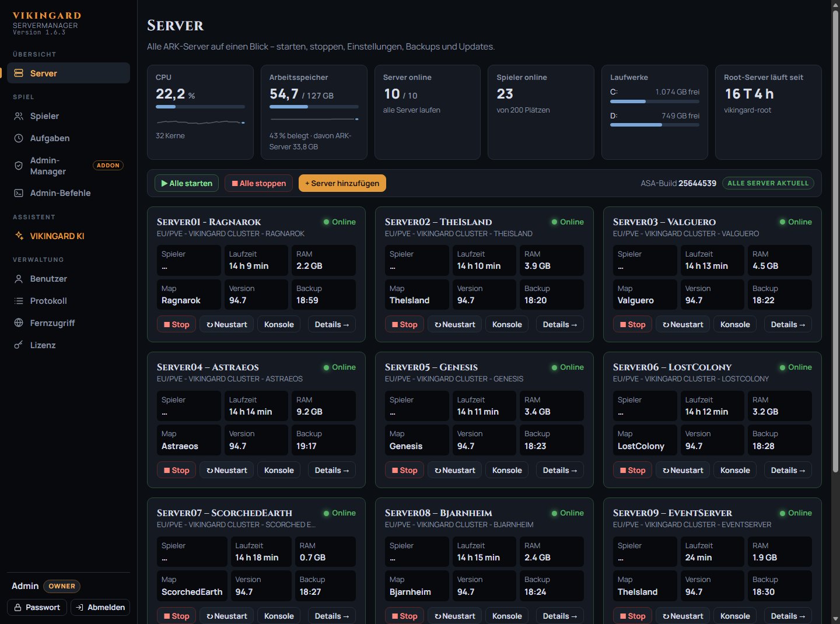Click the ALLE SERVER AKTUELL badge

pos(768,183)
